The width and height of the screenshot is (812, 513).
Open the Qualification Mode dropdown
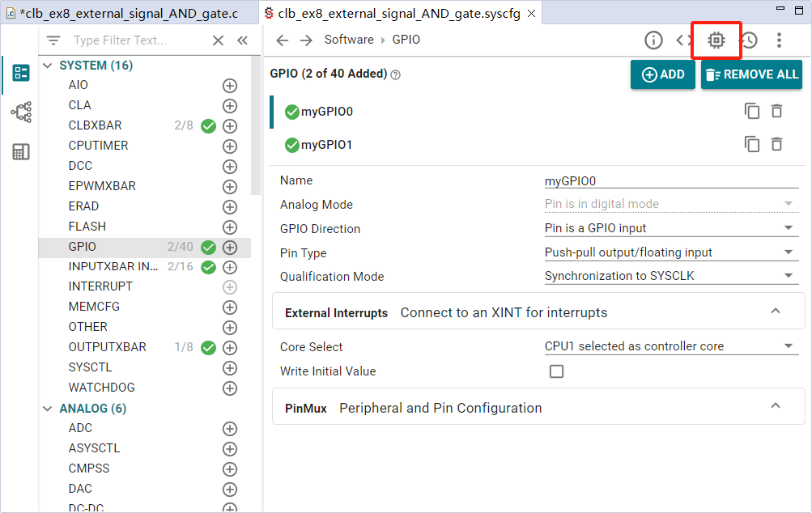(671, 277)
